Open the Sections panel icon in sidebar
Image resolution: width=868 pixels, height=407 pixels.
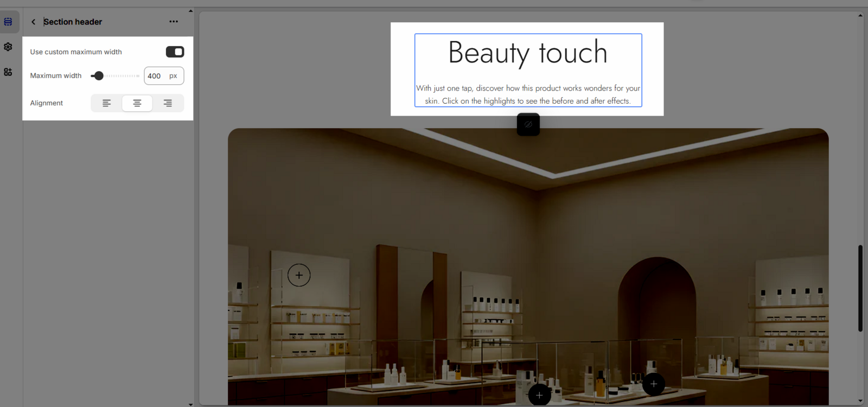pyautogui.click(x=8, y=22)
